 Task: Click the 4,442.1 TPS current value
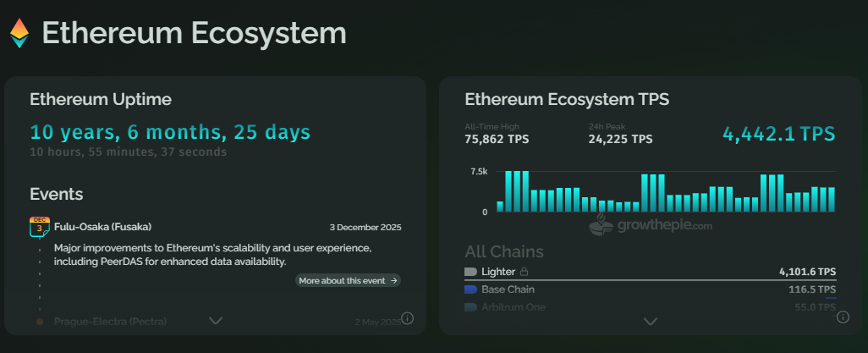(x=778, y=134)
